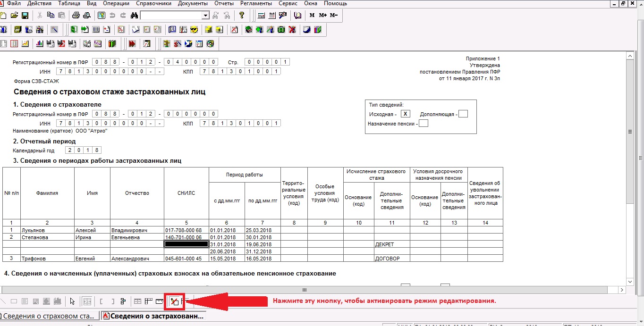Screen dimensions: 644x326
Task: Click the M+ memory button
Action: pos(323,16)
